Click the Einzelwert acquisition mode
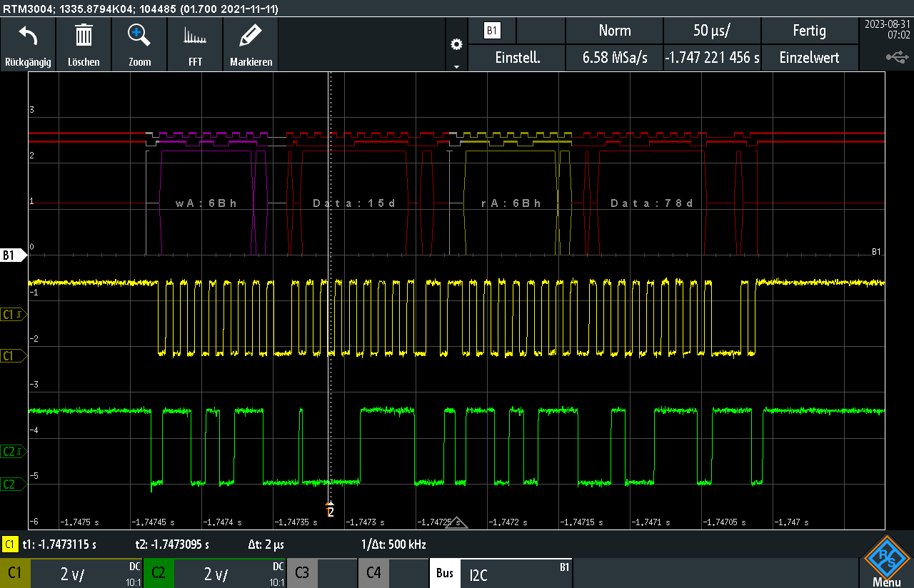This screenshot has height=588, width=914. (810, 58)
